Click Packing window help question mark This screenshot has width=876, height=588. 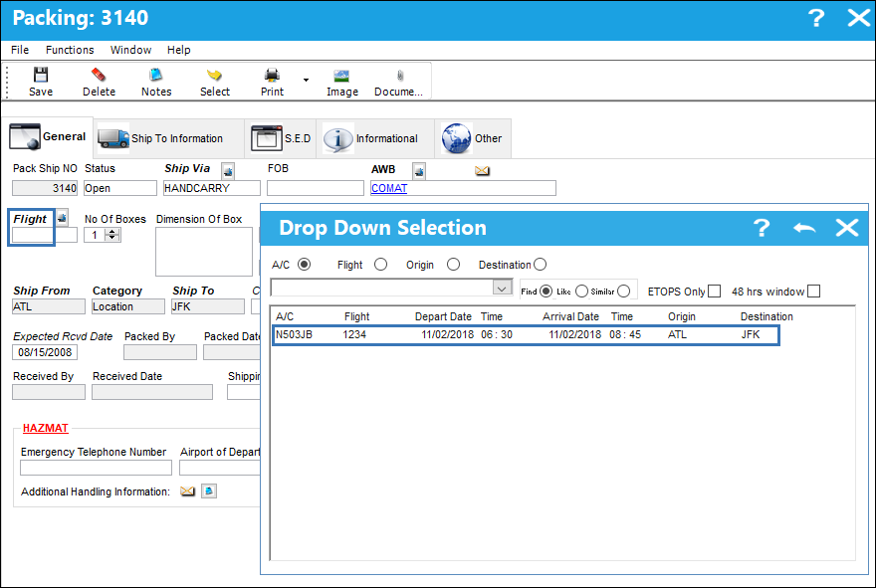816,18
